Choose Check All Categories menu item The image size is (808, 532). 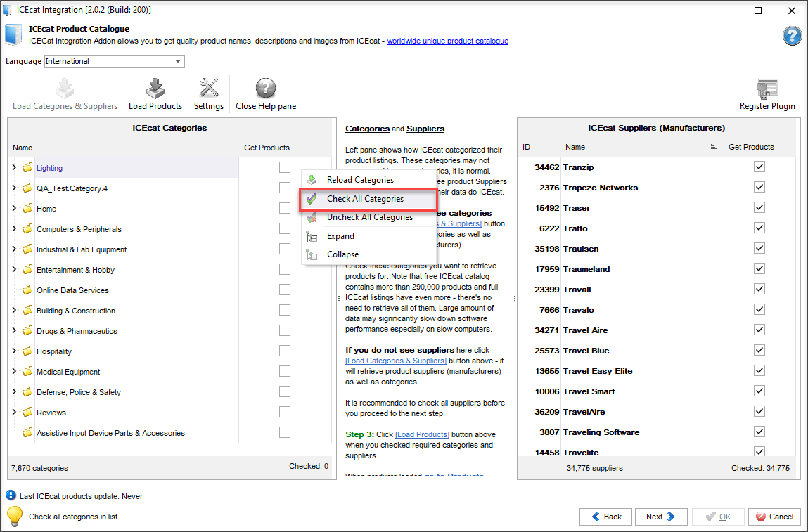click(x=368, y=199)
